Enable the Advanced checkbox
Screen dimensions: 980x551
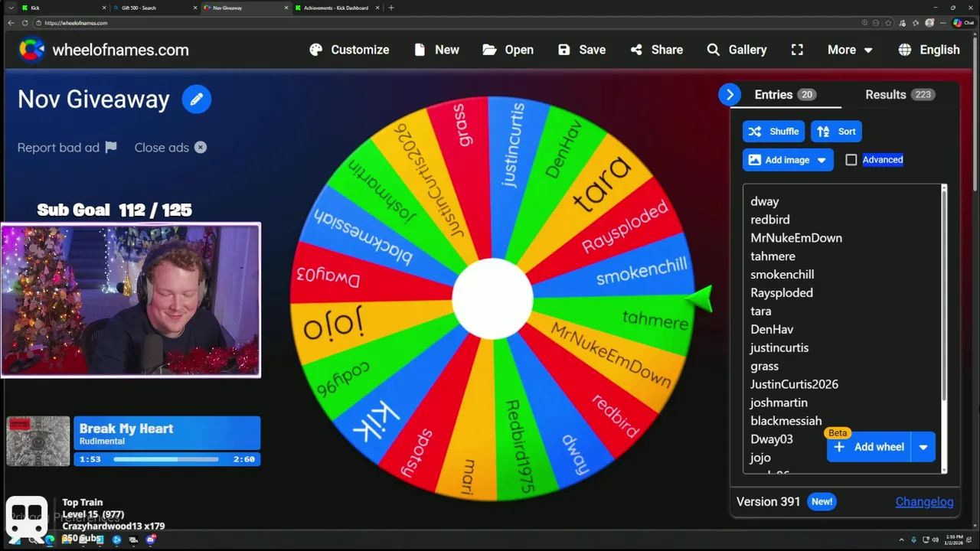[x=851, y=160]
